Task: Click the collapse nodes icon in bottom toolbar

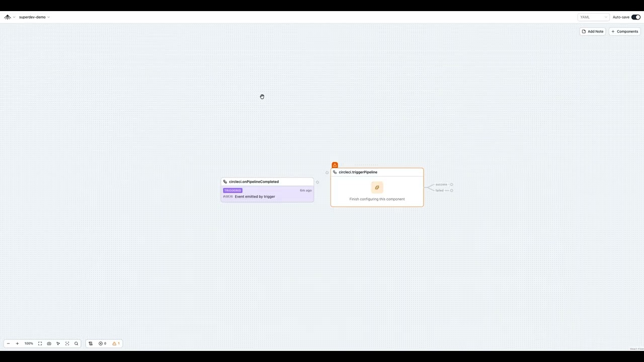Action: pos(67,343)
